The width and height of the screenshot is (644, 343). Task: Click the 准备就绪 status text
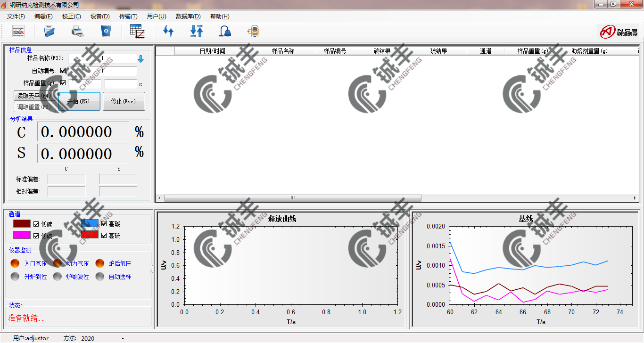[26, 318]
